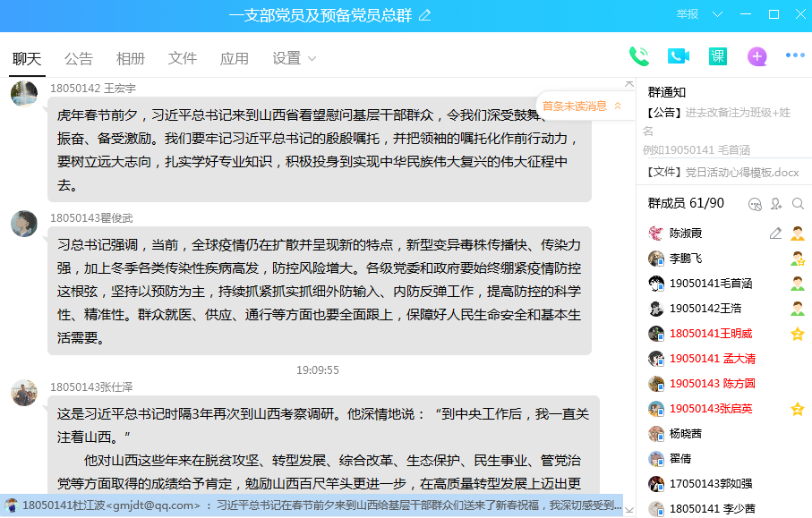Expand the 设置 dropdown menu
The height and width of the screenshot is (518, 812).
click(295, 58)
